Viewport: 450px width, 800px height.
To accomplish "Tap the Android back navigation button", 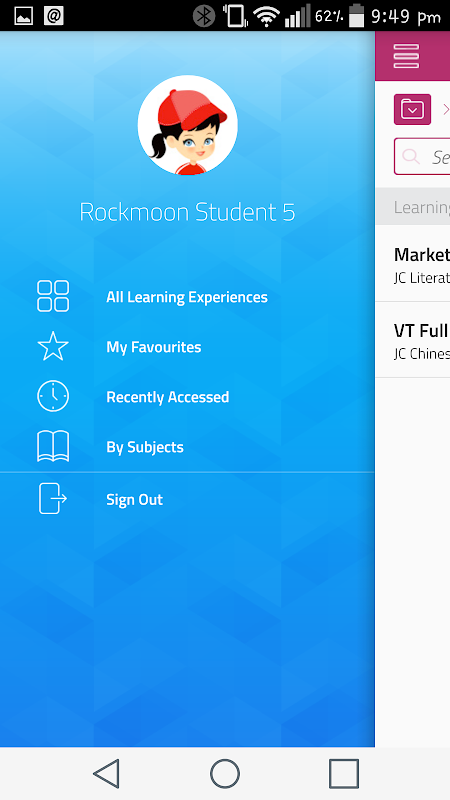I will [x=106, y=773].
